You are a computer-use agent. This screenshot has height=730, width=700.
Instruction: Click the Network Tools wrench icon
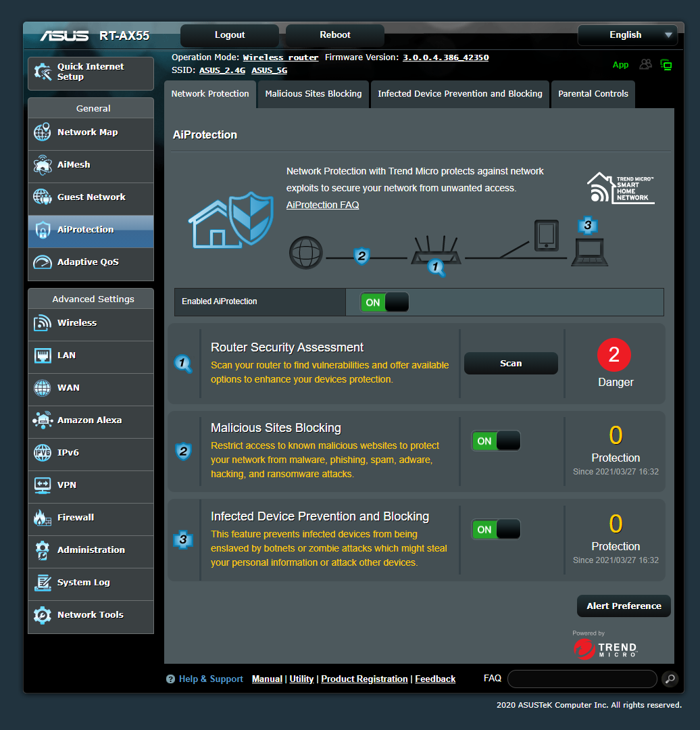tap(43, 615)
